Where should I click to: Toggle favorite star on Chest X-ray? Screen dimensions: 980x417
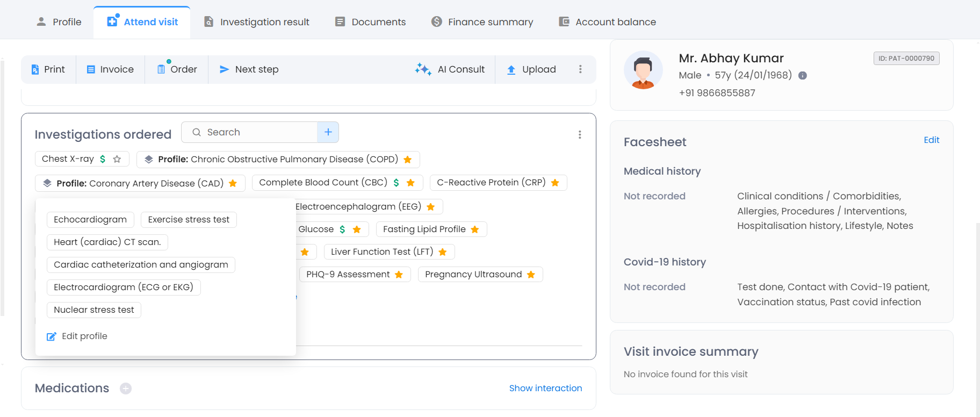pos(117,159)
